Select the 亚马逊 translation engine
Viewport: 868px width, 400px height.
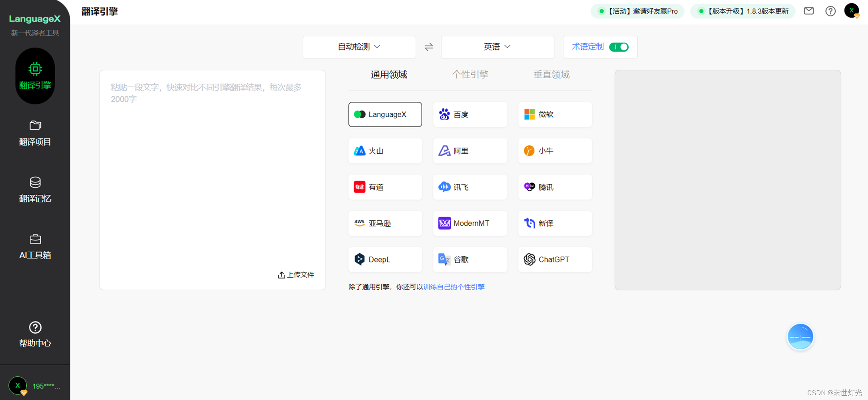point(385,223)
